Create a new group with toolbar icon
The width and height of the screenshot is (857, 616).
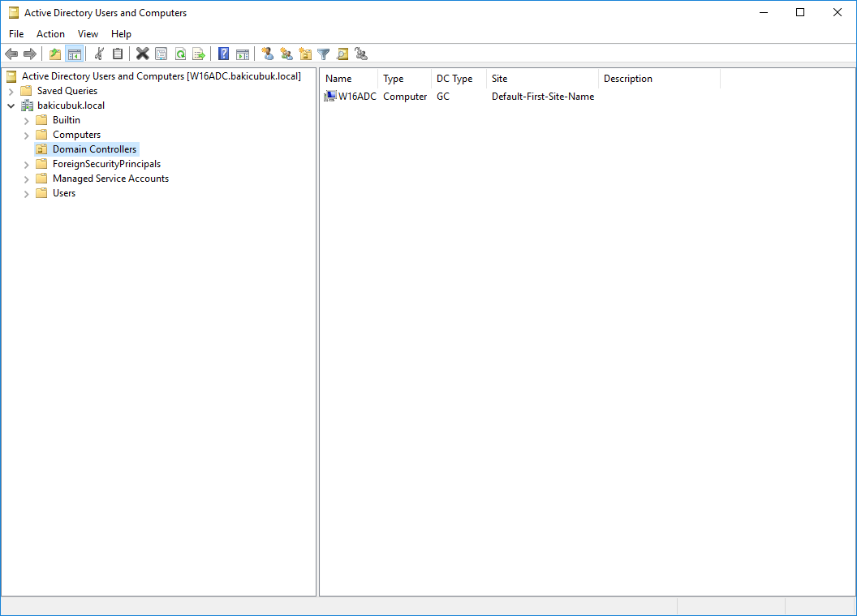point(286,54)
